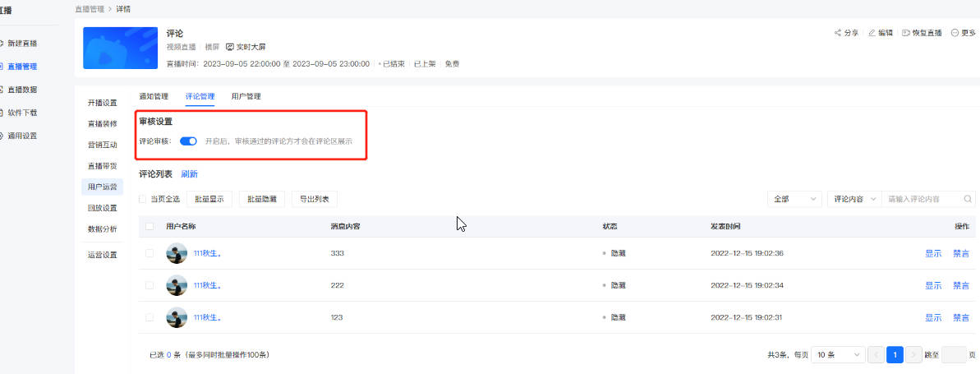Click username 111秋生 in the 333 row
This screenshot has height=374, width=980.
coord(208,253)
